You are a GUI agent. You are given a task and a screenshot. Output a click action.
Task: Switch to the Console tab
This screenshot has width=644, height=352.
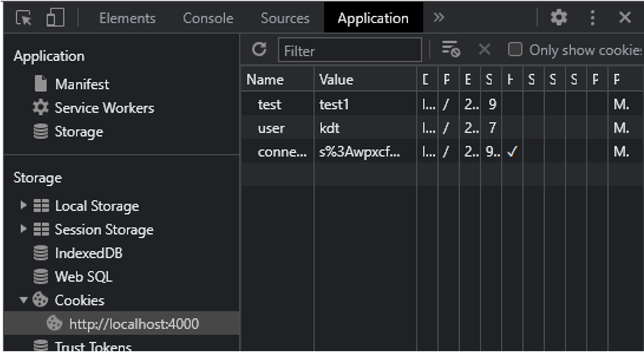tap(208, 18)
